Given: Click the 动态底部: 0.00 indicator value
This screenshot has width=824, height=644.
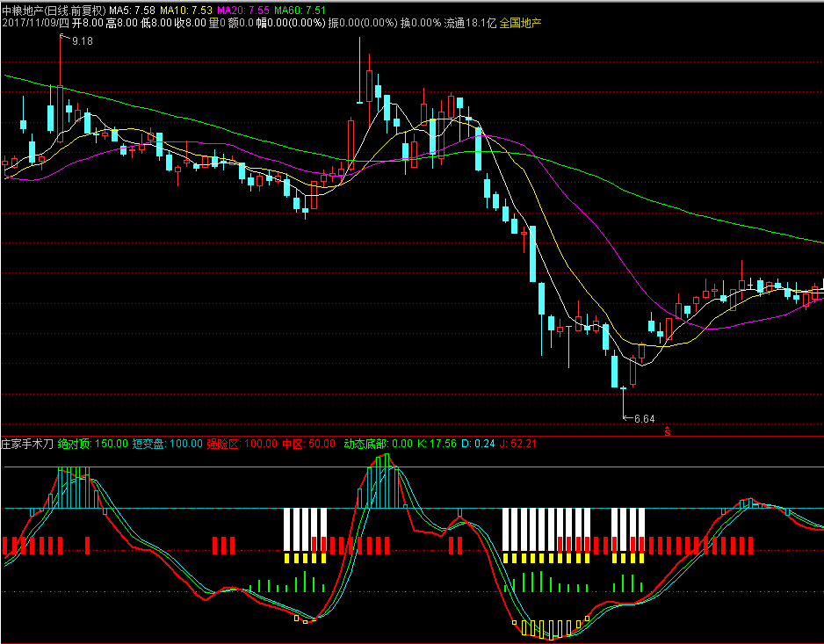Looking at the screenshot, I should click(x=379, y=444).
